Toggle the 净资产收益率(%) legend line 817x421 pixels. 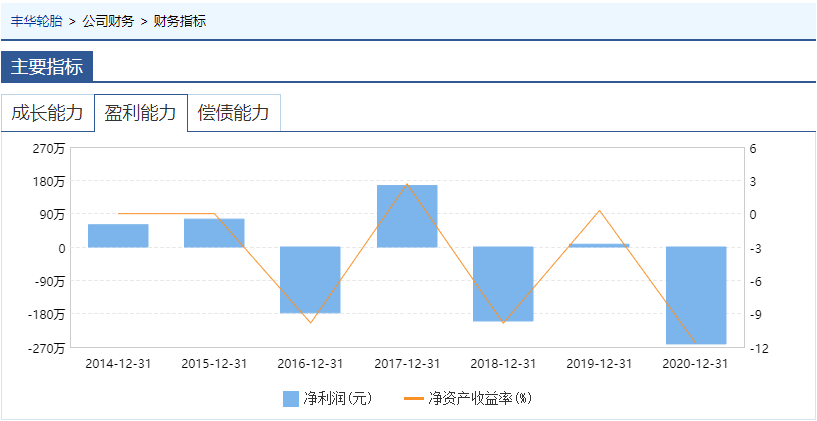(414, 399)
